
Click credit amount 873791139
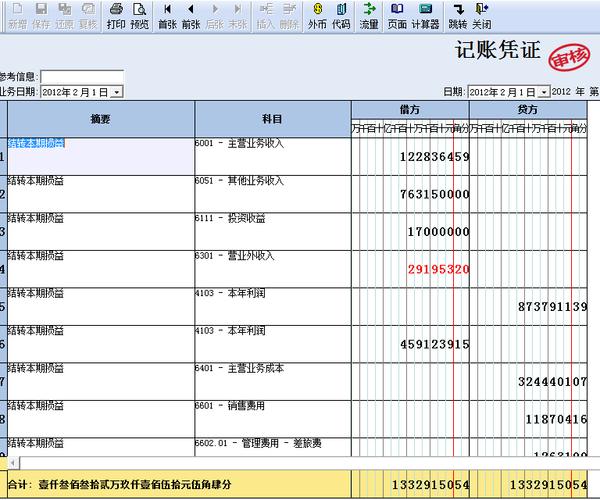click(x=553, y=307)
